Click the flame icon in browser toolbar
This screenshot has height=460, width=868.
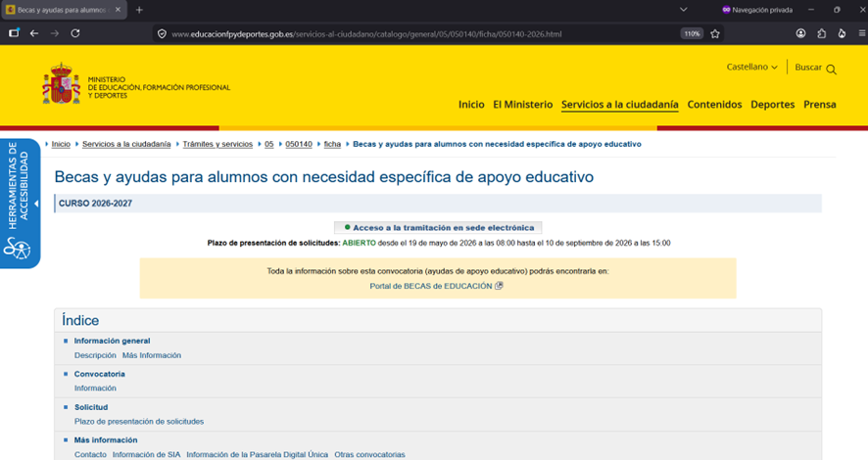pos(842,33)
